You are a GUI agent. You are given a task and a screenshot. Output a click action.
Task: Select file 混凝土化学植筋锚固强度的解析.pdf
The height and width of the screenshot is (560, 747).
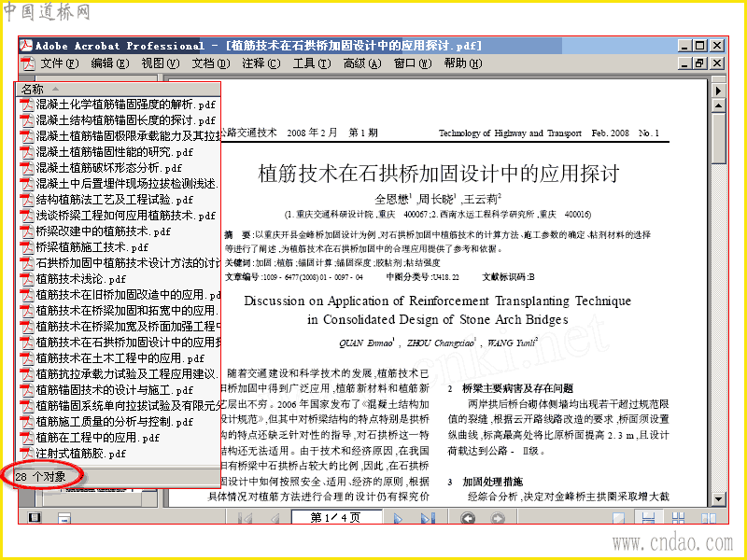click(126, 105)
